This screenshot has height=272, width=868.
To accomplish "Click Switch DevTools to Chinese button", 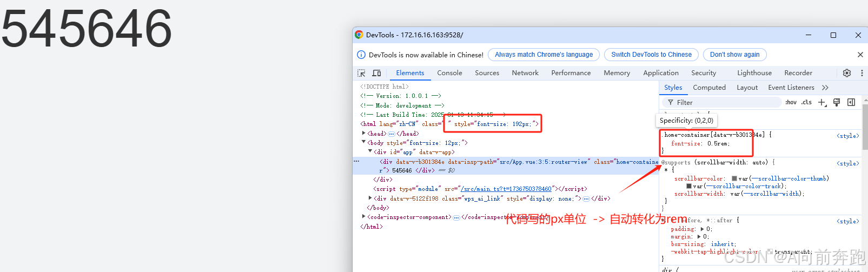I will (651, 55).
